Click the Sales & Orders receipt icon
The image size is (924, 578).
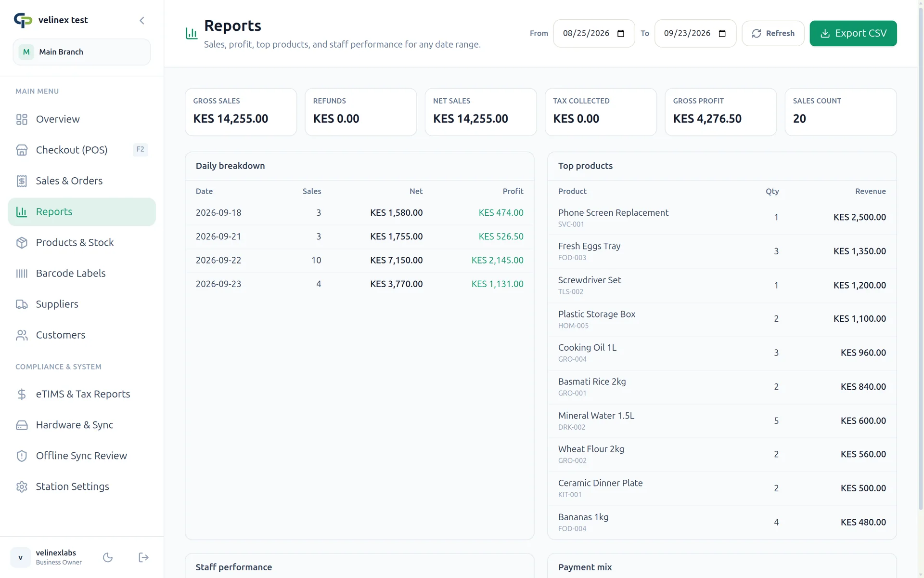click(22, 181)
